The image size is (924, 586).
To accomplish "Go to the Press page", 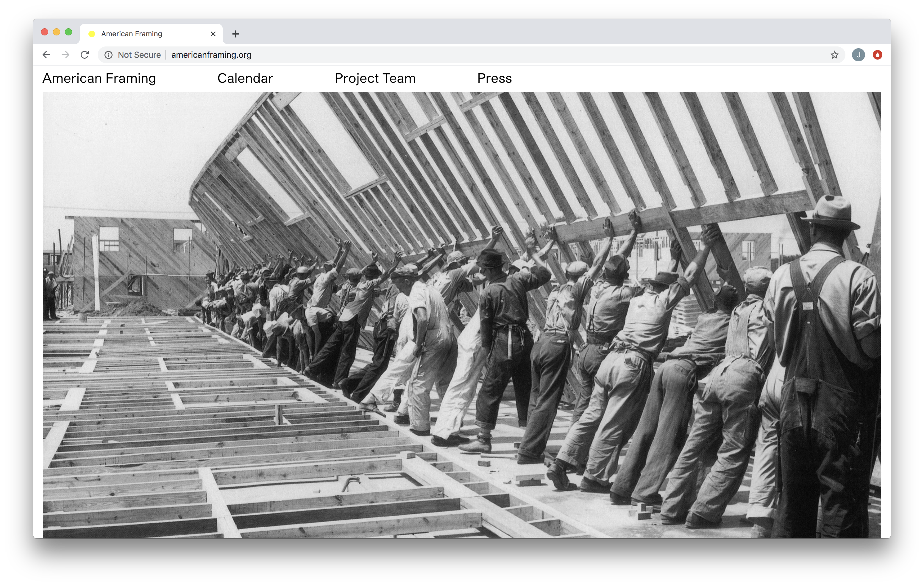I will coord(494,78).
